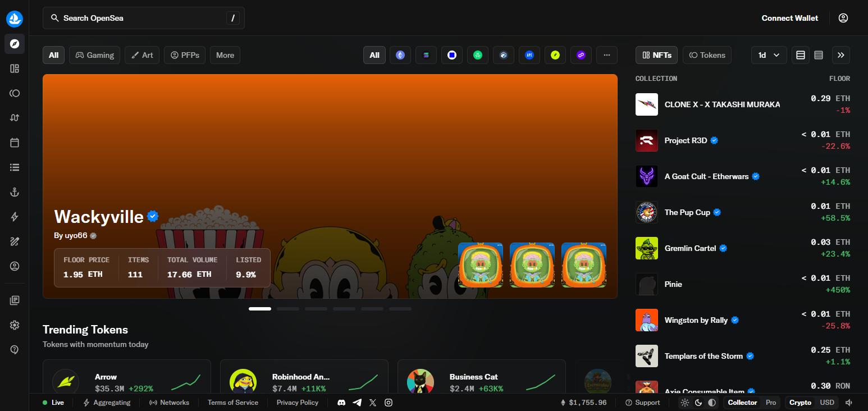The height and width of the screenshot is (411, 868).
Task: Go to second carousel slide indicator
Action: [288, 309]
